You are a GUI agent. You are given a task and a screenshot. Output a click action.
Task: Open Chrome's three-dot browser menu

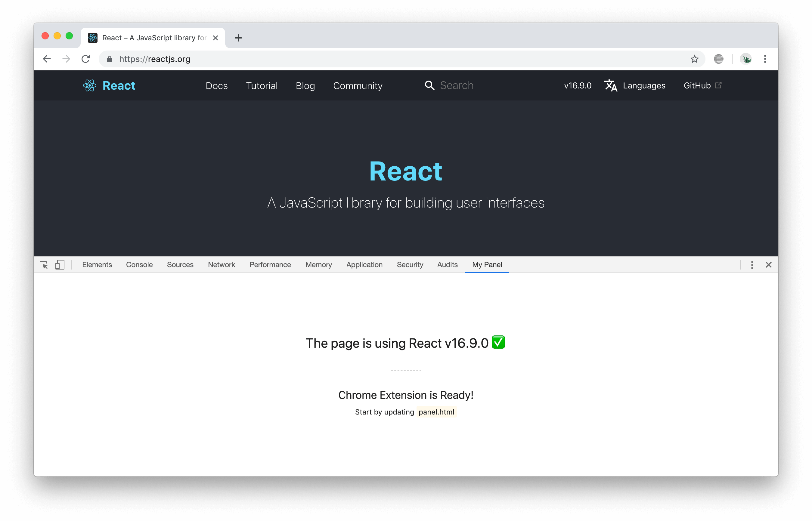[765, 59]
